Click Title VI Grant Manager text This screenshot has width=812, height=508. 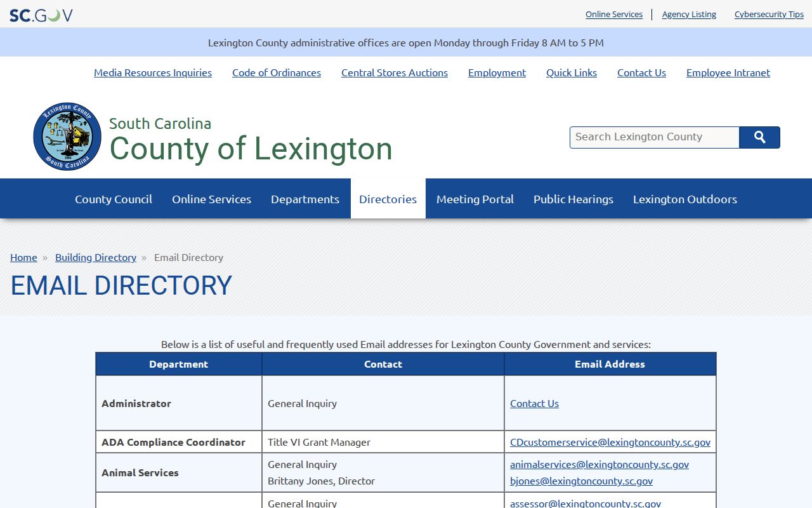[x=319, y=442]
